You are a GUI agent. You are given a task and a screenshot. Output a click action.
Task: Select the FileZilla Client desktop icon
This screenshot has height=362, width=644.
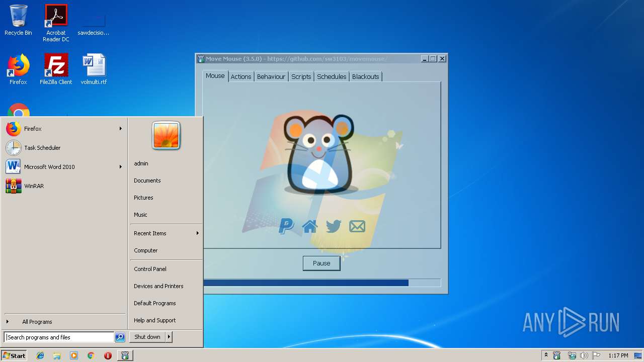point(56,69)
